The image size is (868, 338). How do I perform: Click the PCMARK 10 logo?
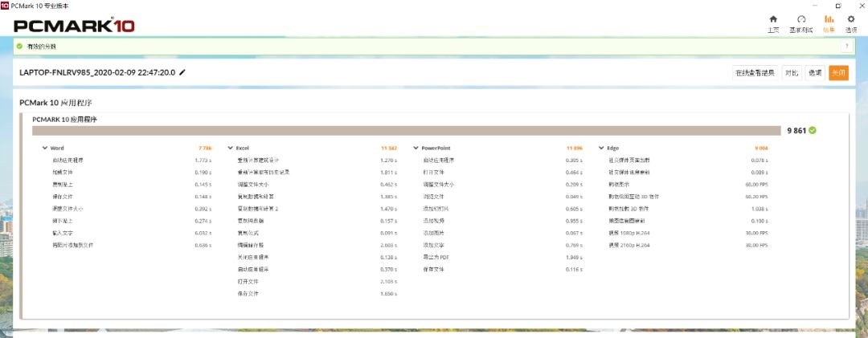pyautogui.click(x=74, y=26)
